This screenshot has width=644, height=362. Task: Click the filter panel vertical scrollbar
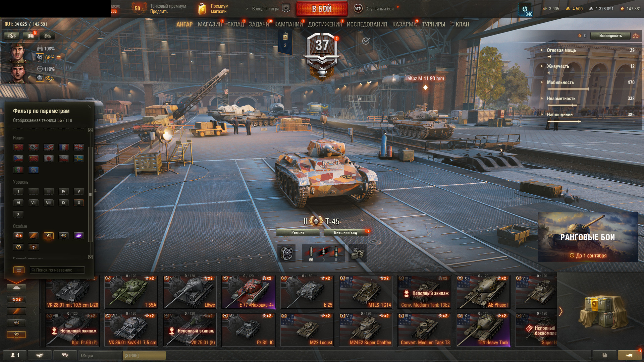90,194
